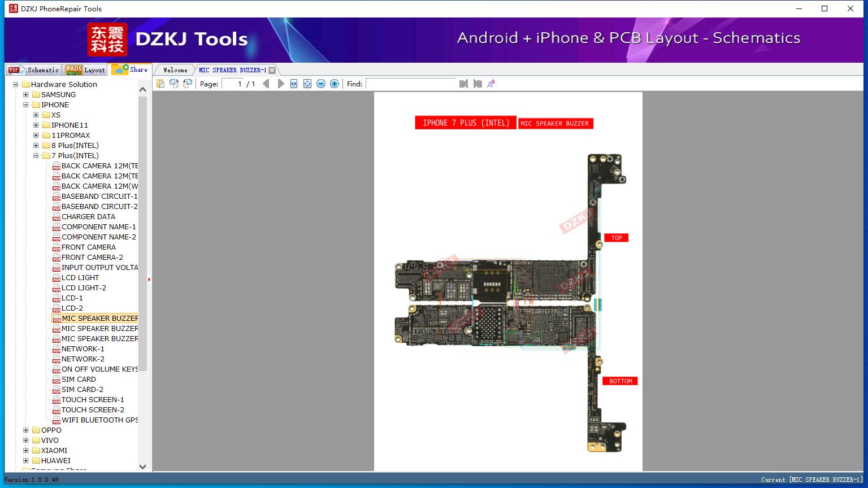
Task: Find the previous search match
Action: coord(464,84)
